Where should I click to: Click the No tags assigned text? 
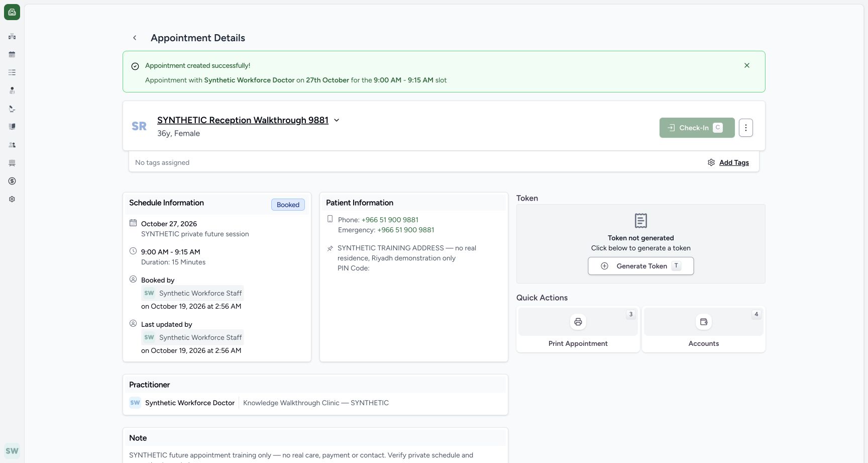click(162, 162)
